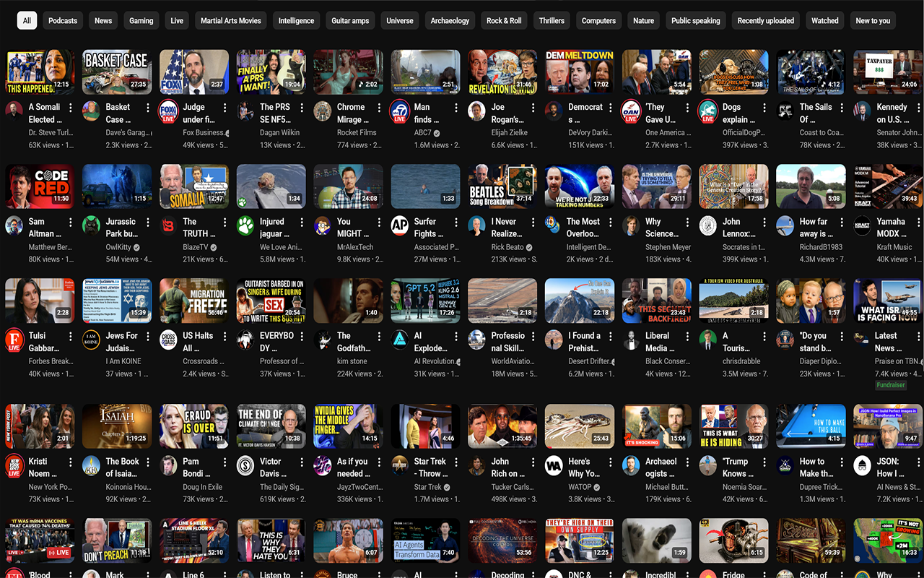Open Dave's Garage channel avatar
Image resolution: width=924 pixels, height=578 pixels.
[x=91, y=111]
